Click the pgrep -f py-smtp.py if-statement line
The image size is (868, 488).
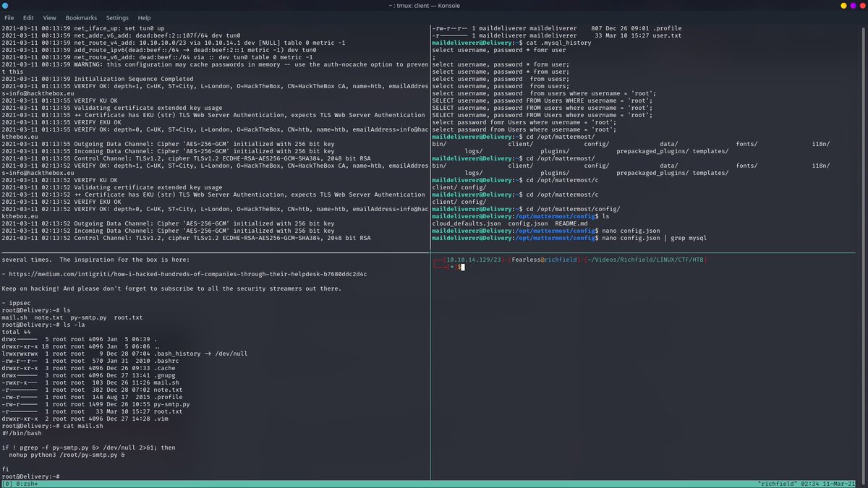click(88, 447)
